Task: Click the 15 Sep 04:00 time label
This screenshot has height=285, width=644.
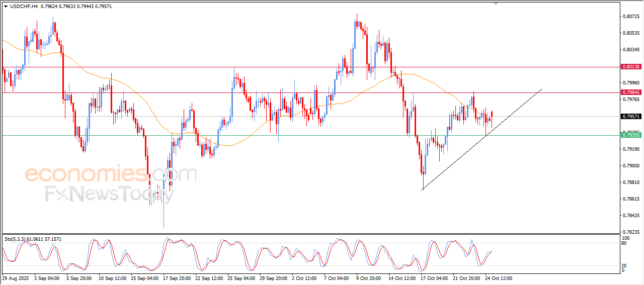Action: pyautogui.click(x=145, y=278)
